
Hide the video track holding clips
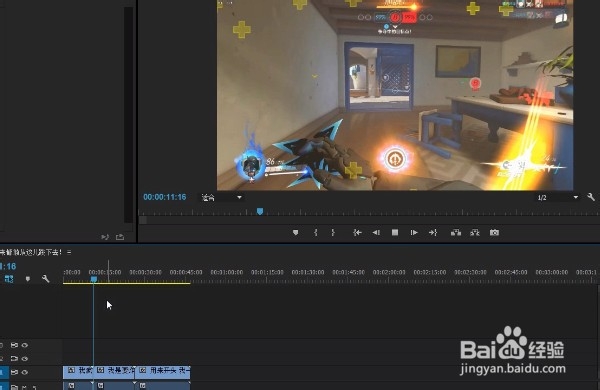[x=25, y=372]
